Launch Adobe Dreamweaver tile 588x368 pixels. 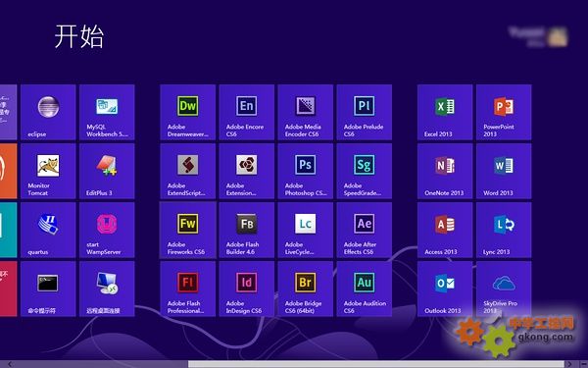click(187, 112)
